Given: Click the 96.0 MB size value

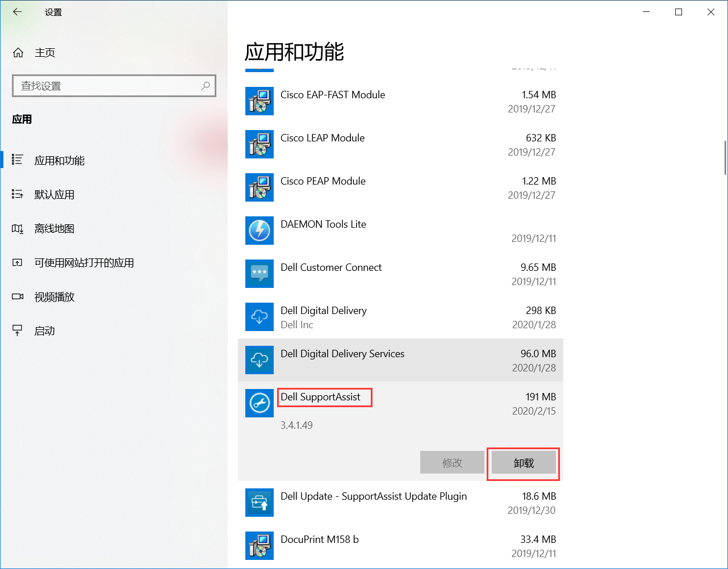Looking at the screenshot, I should pos(538,354).
